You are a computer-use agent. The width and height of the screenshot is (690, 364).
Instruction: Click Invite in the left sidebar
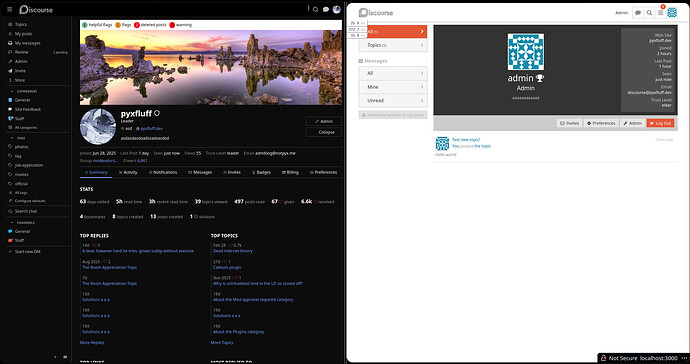20,71
